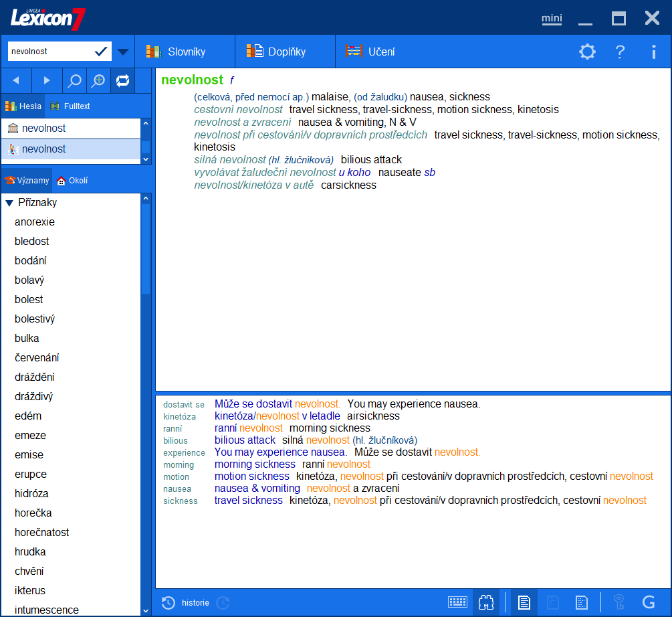The height and width of the screenshot is (617, 672).
Task: Toggle the binoculars search panel icon
Action: (x=486, y=602)
